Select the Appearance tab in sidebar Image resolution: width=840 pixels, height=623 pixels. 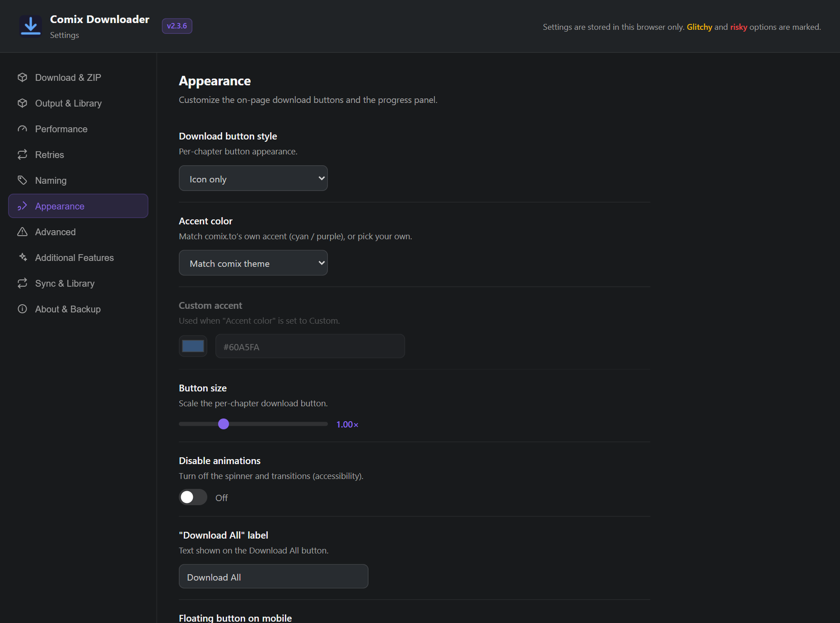point(78,206)
